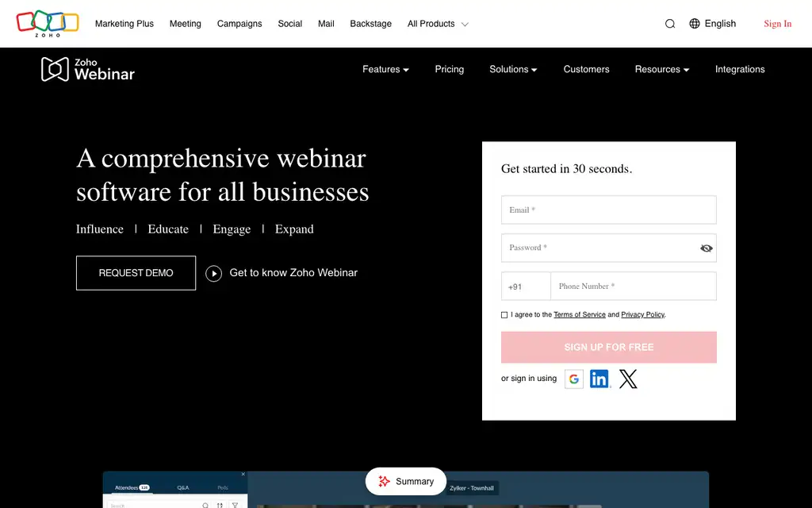This screenshot has height=508, width=812.
Task: Open Marketing Plus in top bar
Action: [124, 24]
